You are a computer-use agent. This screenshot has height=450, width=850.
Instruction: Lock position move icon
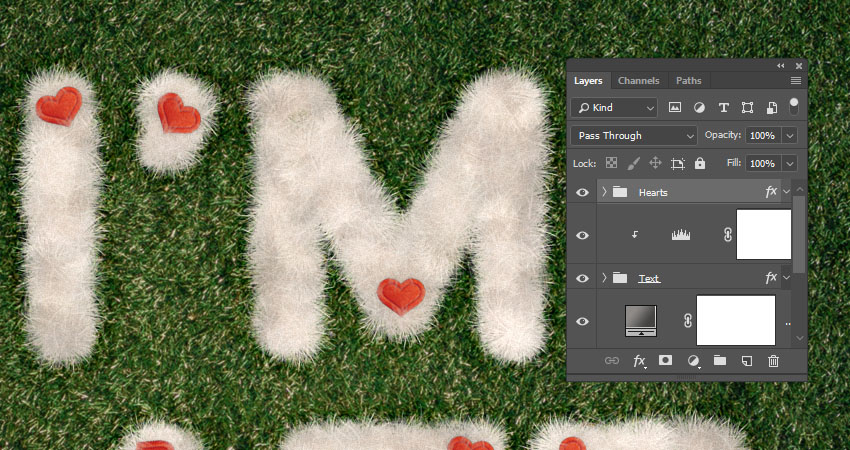click(x=655, y=163)
